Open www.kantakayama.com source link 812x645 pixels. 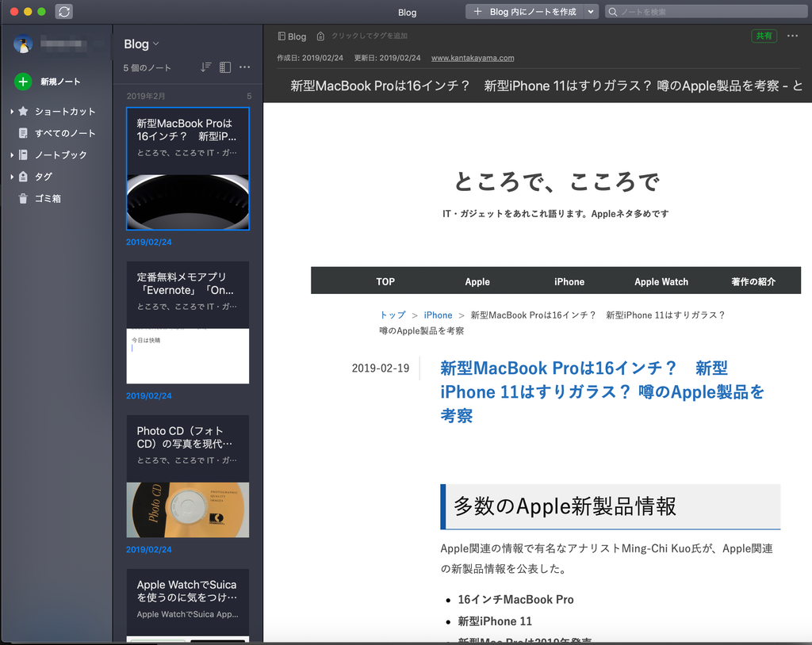[473, 58]
